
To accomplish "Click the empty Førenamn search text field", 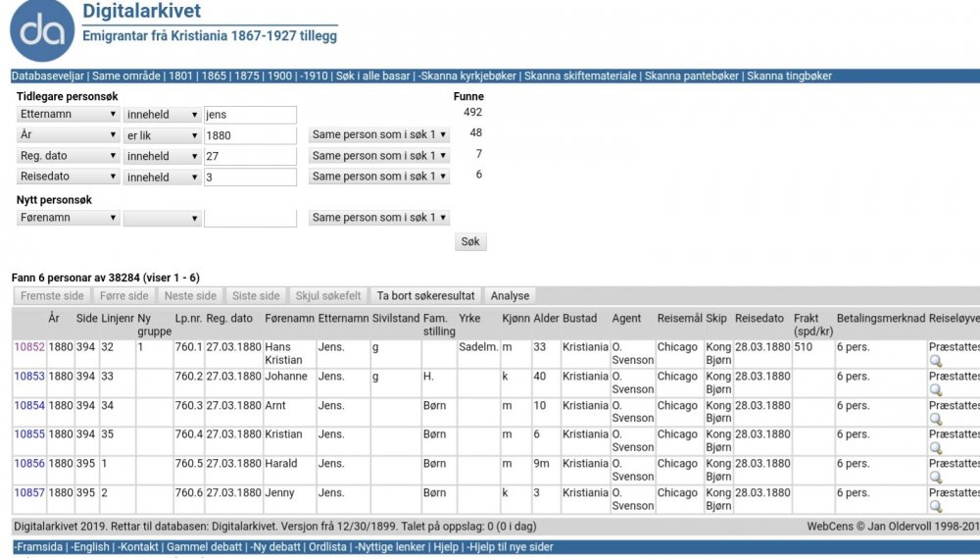I will (x=250, y=218).
